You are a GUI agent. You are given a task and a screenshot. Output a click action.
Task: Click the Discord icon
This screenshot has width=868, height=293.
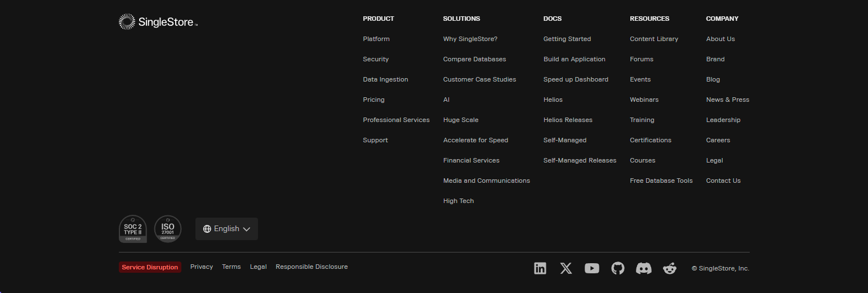point(643,268)
